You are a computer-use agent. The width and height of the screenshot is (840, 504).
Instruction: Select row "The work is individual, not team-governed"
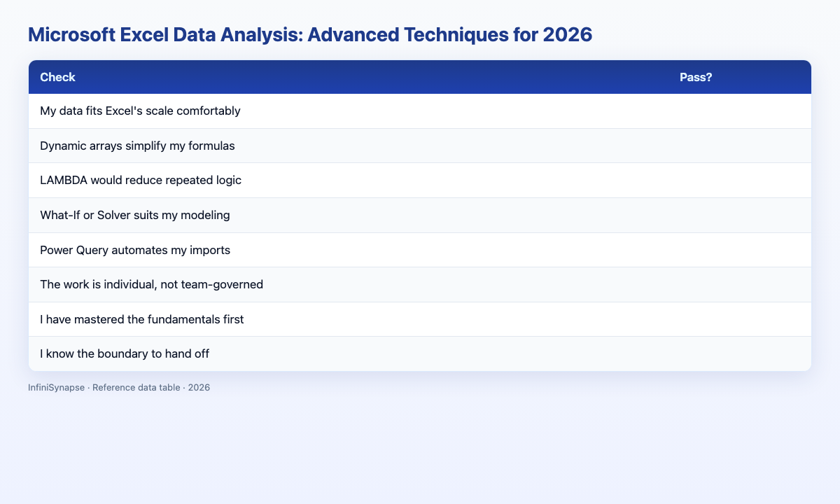pyautogui.click(x=420, y=284)
